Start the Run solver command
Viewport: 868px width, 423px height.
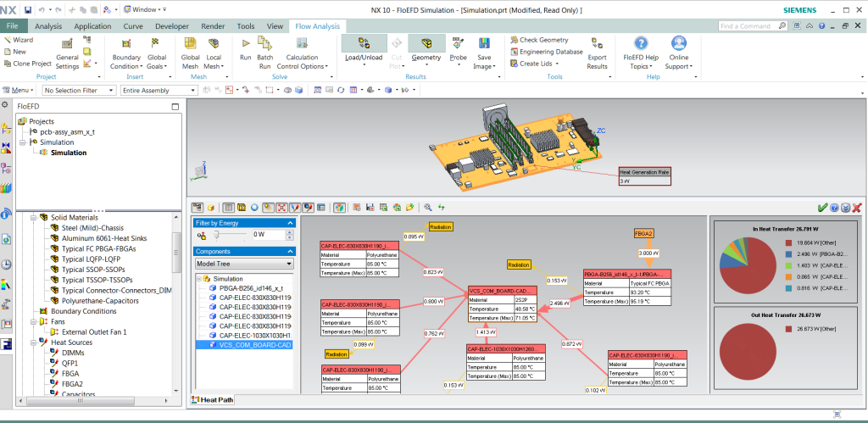[x=245, y=48]
